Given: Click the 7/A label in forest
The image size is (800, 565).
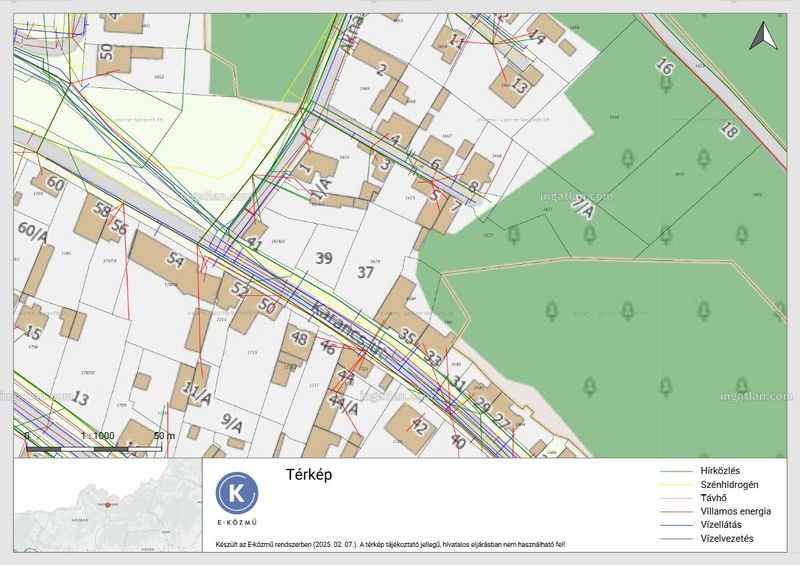Looking at the screenshot, I should point(582,207).
